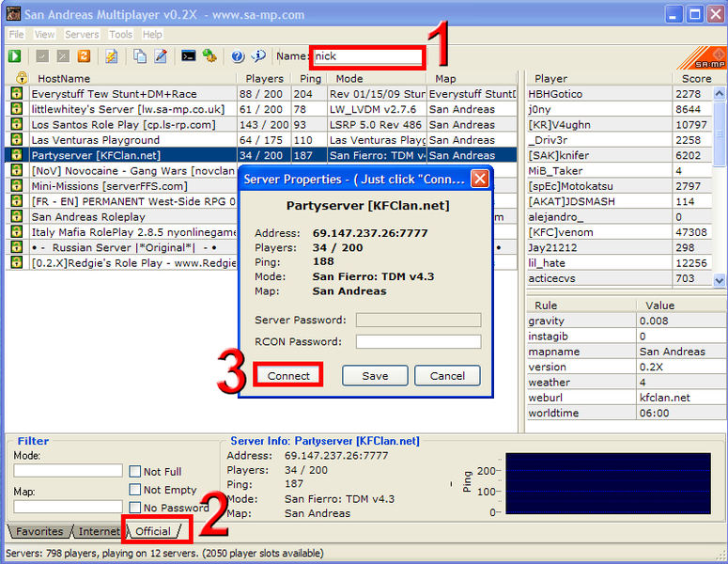
Task: Sort rules by Rule column header
Action: 581,305
